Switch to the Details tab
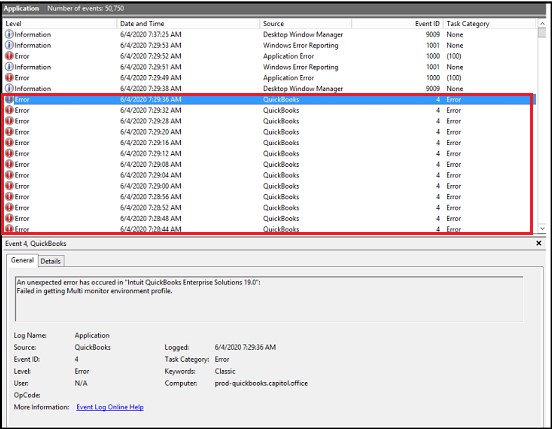Image resolution: width=552 pixels, height=429 pixels. tap(51, 261)
